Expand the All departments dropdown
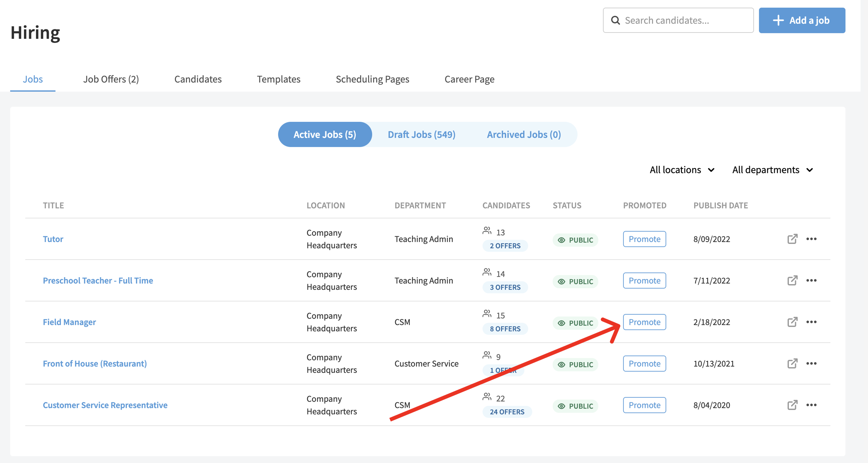The image size is (868, 463). 773,170
